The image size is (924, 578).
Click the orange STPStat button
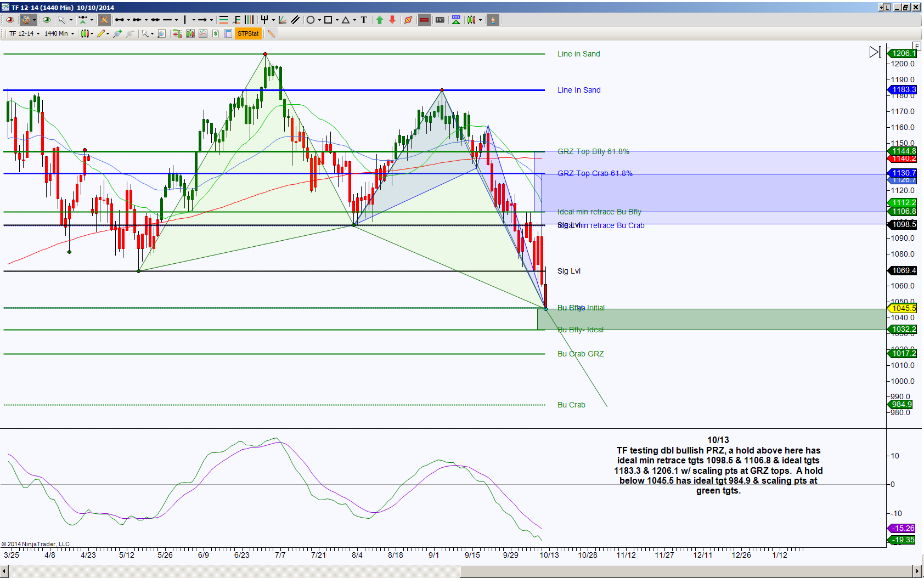click(x=248, y=33)
